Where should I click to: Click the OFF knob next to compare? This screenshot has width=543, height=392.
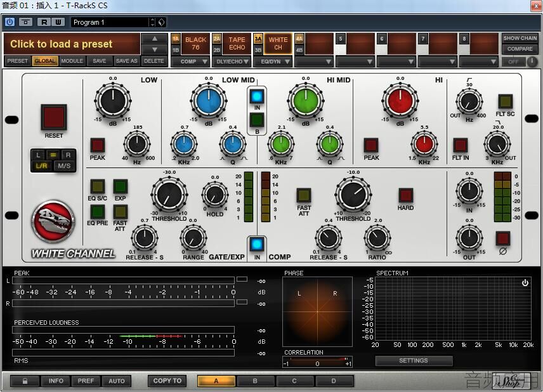pyautogui.click(x=532, y=62)
